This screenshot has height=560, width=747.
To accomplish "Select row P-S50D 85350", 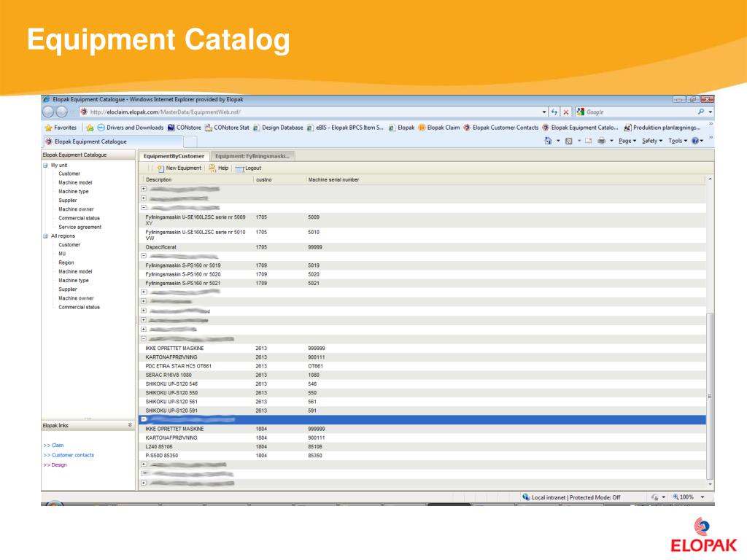I will [422, 456].
